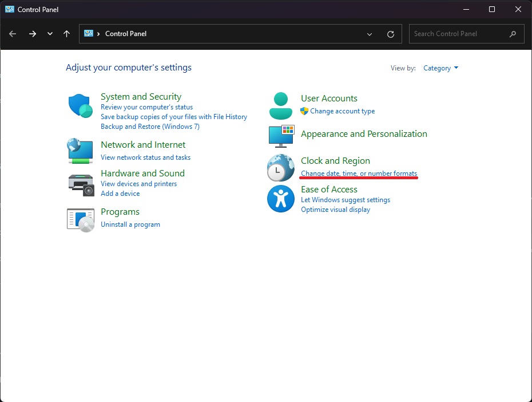
Task: Go up one level with up arrow
Action: click(x=67, y=34)
